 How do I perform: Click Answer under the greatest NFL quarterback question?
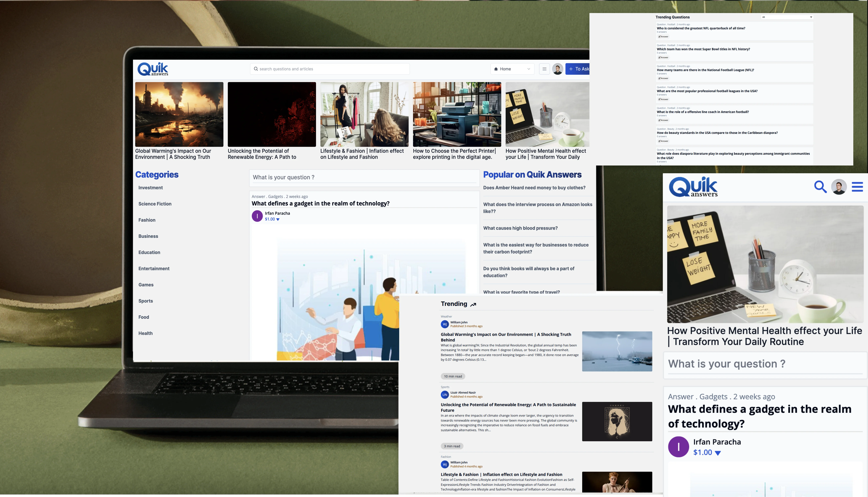(x=663, y=37)
